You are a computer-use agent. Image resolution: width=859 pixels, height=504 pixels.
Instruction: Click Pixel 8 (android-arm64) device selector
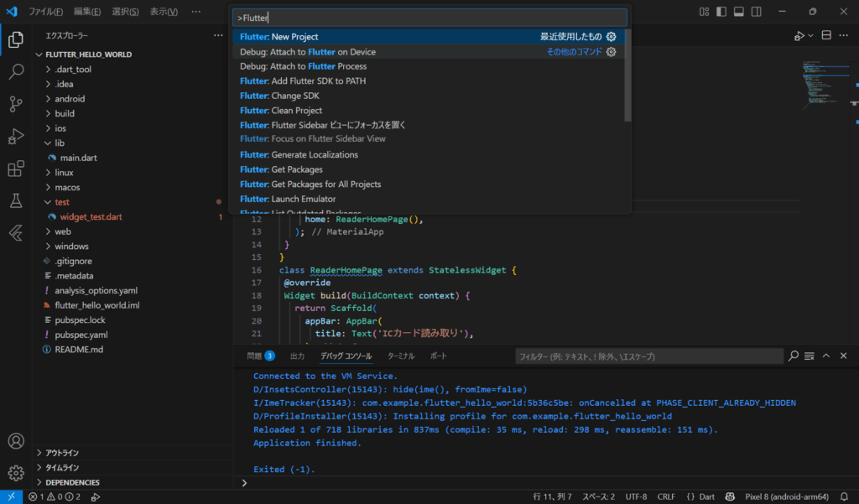[x=787, y=497]
